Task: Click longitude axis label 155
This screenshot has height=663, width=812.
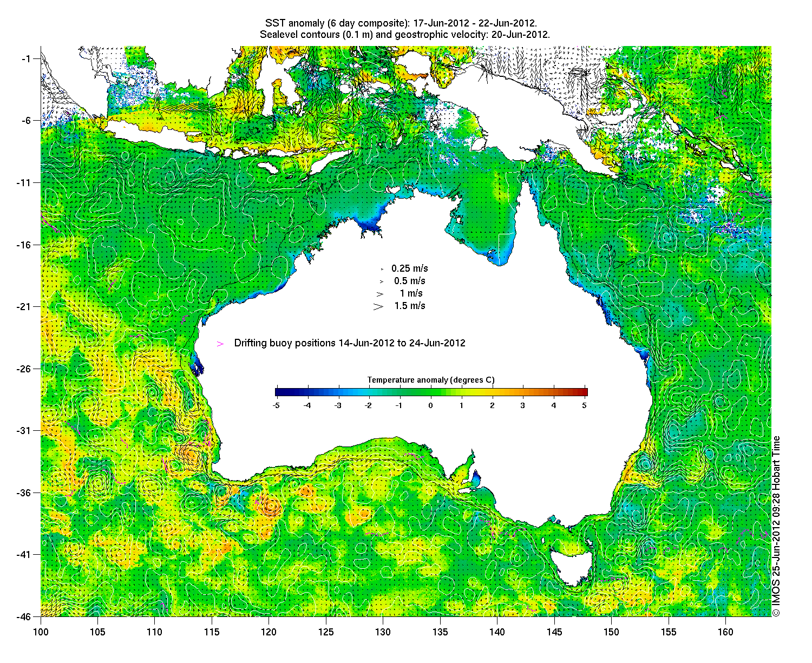Action: tap(669, 632)
